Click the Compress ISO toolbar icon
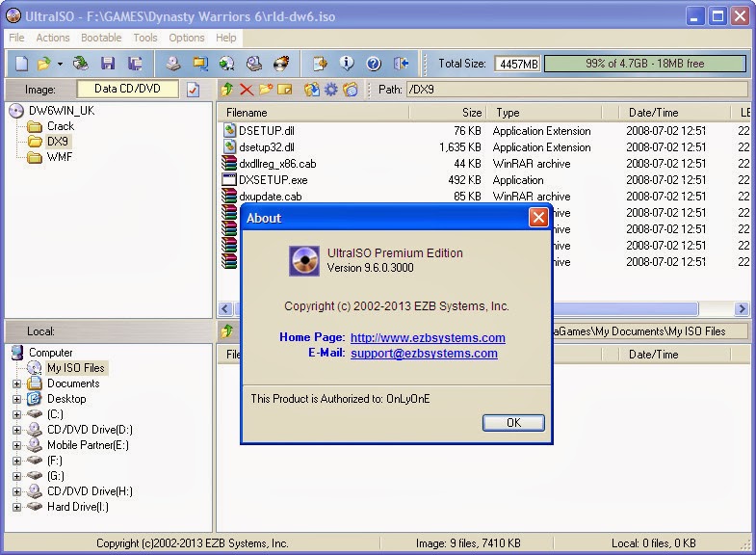Screen dimensions: 756x555 pyautogui.click(x=200, y=64)
